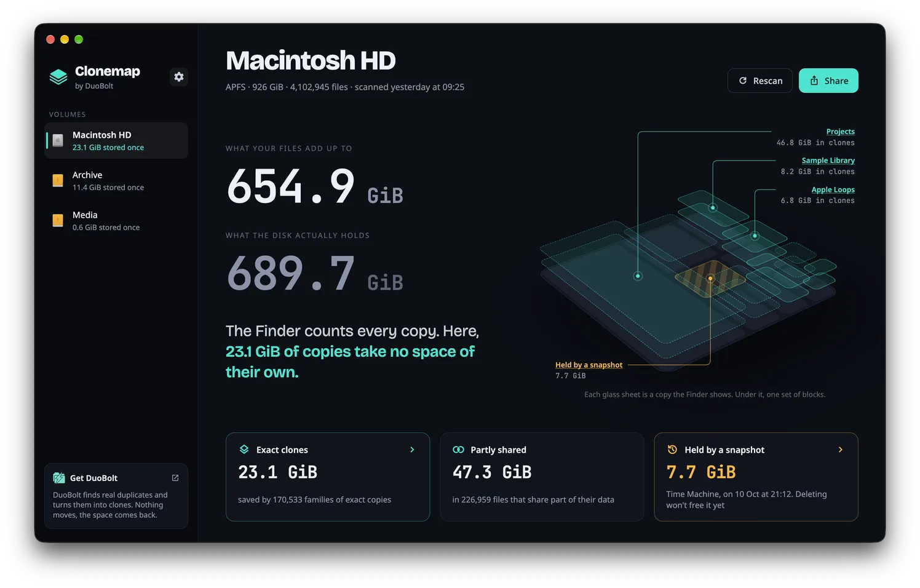Open settings with the gear icon

(x=179, y=77)
